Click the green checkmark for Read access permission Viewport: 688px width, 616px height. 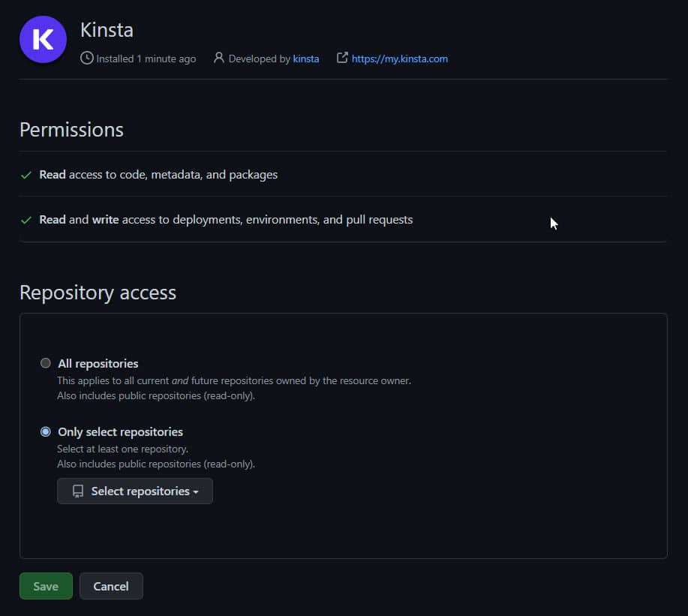click(x=25, y=174)
